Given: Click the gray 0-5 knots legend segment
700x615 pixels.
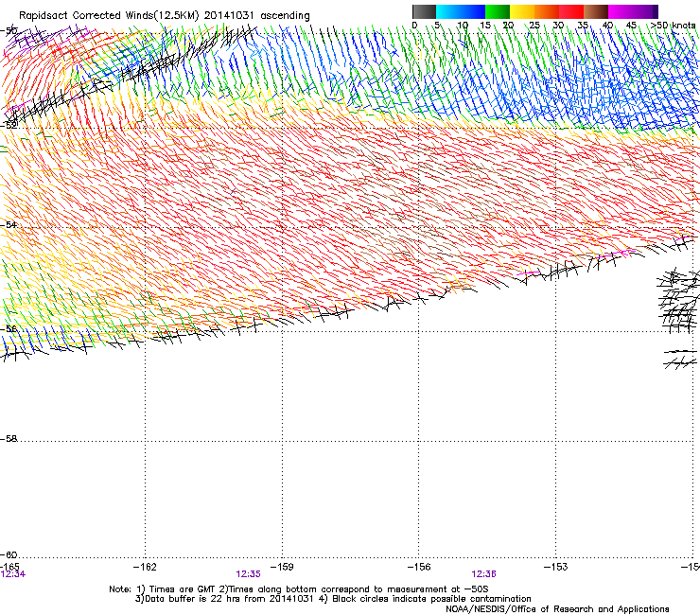Looking at the screenshot, I should 424,11.
